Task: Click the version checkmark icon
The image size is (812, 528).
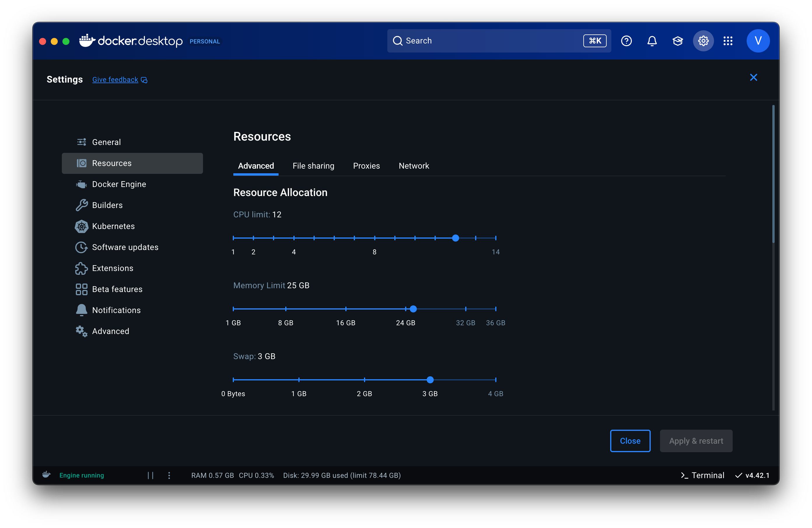Action: pyautogui.click(x=739, y=475)
